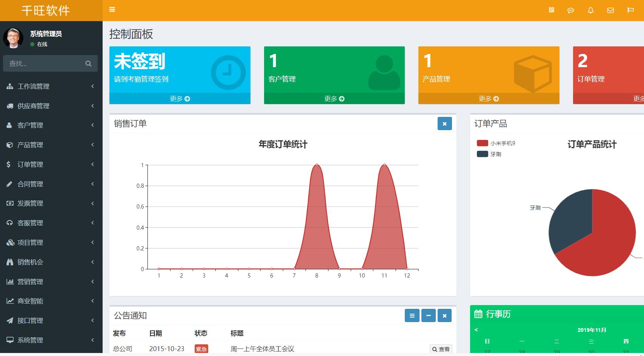This screenshot has width=644, height=356.
Task: Click the 客服管理 headset icon
Action: pyautogui.click(x=9, y=223)
